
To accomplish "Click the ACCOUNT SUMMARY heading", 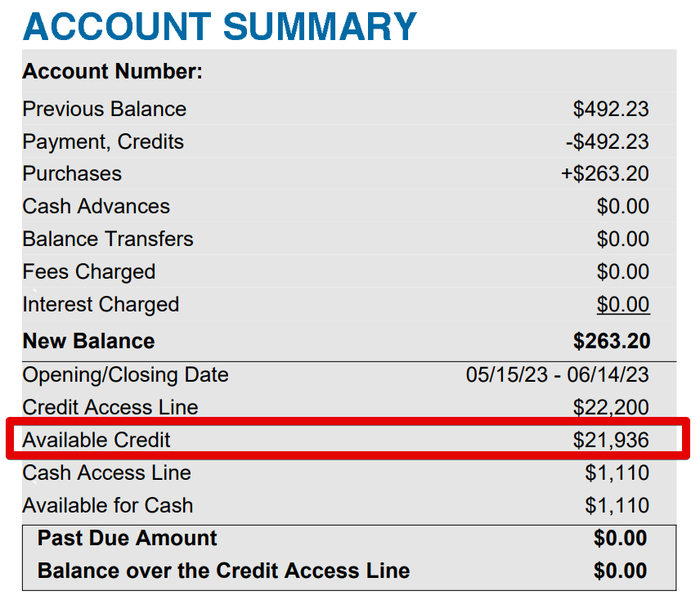I will click(x=220, y=27).
